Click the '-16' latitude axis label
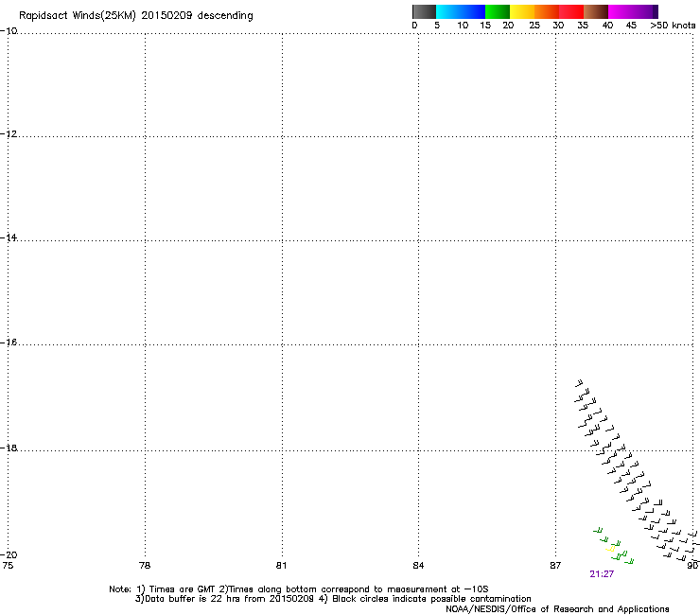 [x=9, y=343]
